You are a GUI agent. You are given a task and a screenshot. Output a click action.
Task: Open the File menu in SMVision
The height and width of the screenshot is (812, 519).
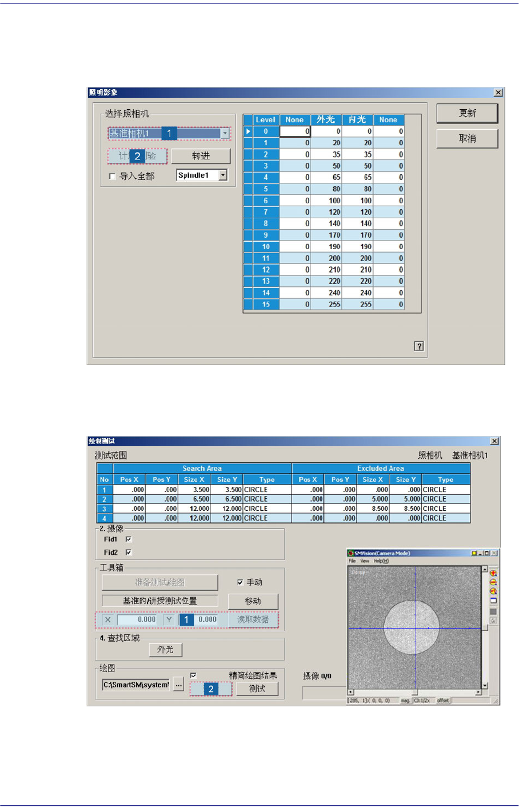pyautogui.click(x=353, y=561)
